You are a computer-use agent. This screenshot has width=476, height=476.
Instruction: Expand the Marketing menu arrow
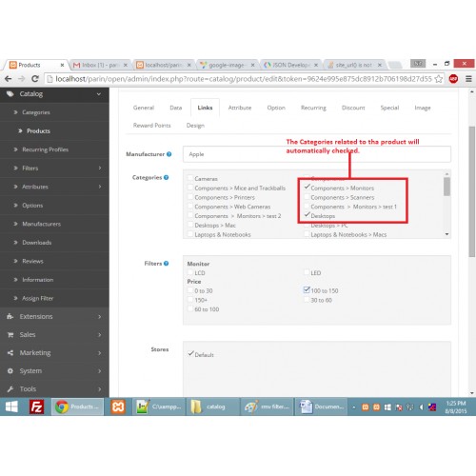point(99,353)
